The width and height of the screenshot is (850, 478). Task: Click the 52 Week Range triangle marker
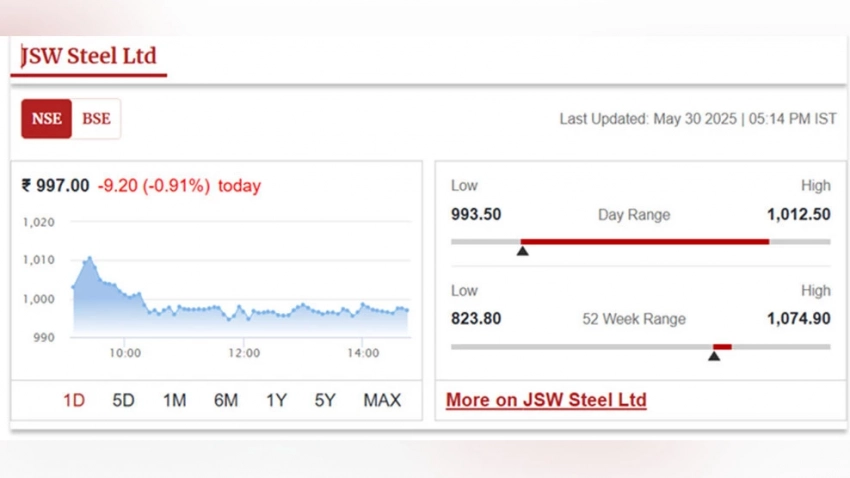click(x=714, y=356)
